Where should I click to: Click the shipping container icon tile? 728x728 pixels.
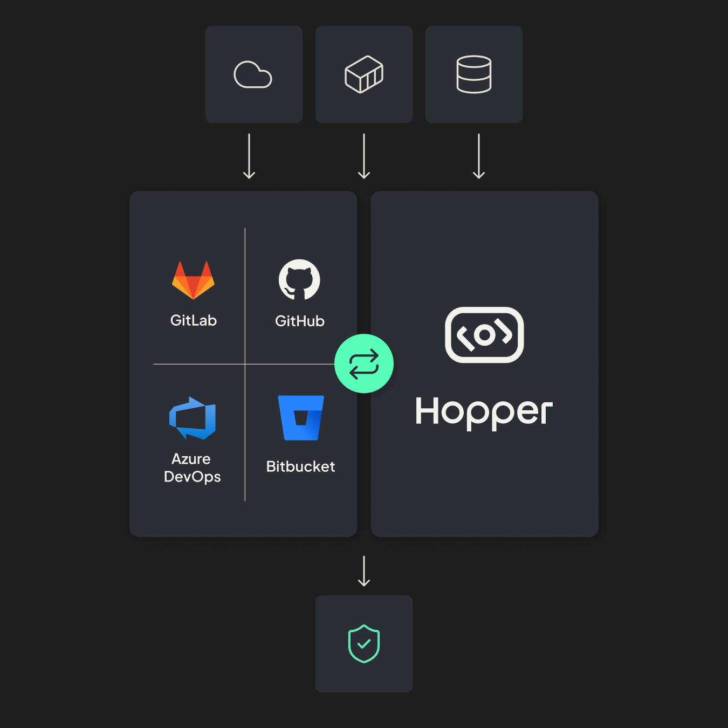364,74
